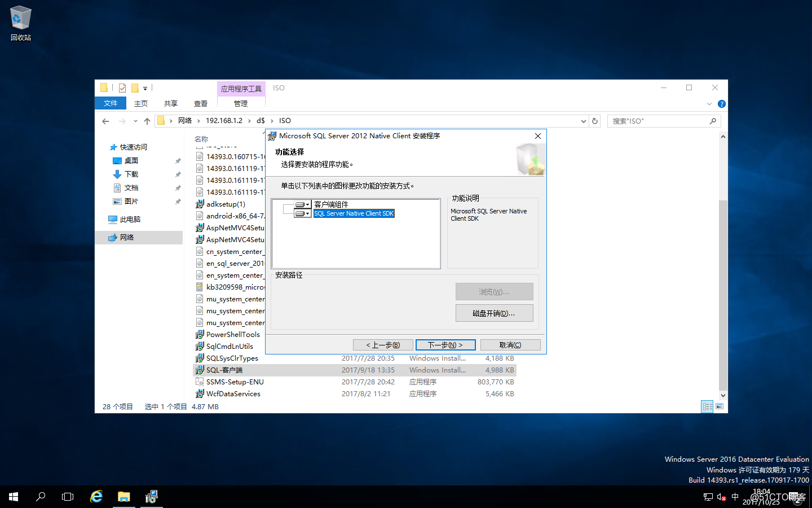This screenshot has height=508, width=812.
Task: Click the taskbar clock
Action: (761, 497)
